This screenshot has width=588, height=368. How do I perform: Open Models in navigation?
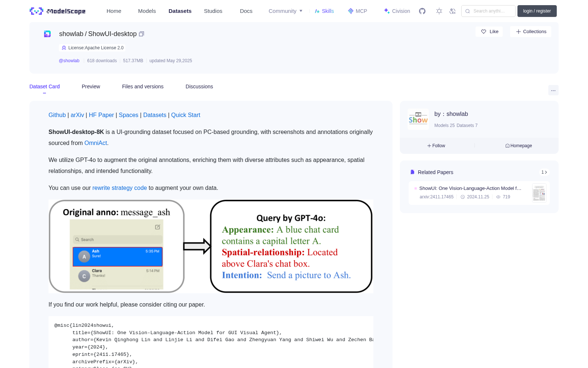pyautogui.click(x=147, y=11)
